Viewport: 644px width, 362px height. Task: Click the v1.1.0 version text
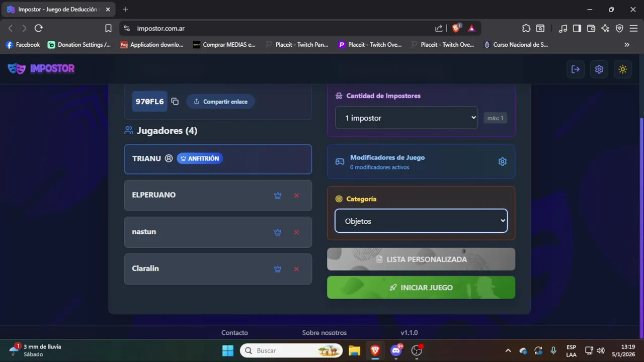[409, 333]
